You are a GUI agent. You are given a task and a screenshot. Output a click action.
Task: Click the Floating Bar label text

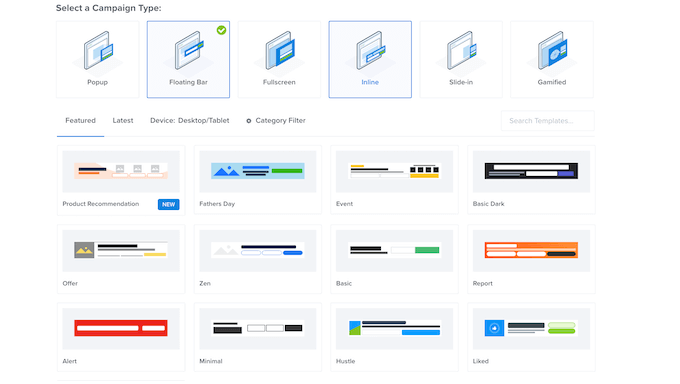[x=188, y=82]
